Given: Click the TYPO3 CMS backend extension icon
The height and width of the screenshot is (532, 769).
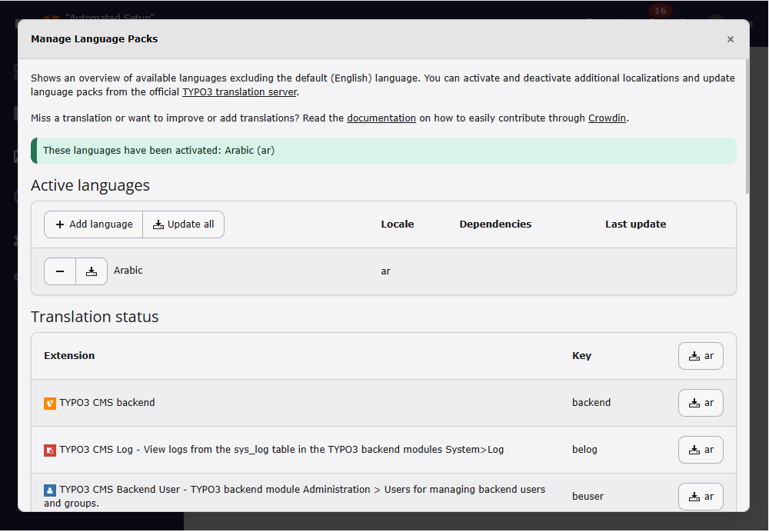Looking at the screenshot, I should 50,404.
